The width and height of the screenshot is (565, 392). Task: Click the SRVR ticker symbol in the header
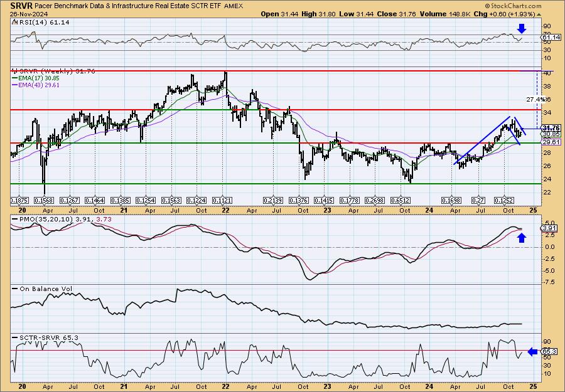tap(21, 6)
